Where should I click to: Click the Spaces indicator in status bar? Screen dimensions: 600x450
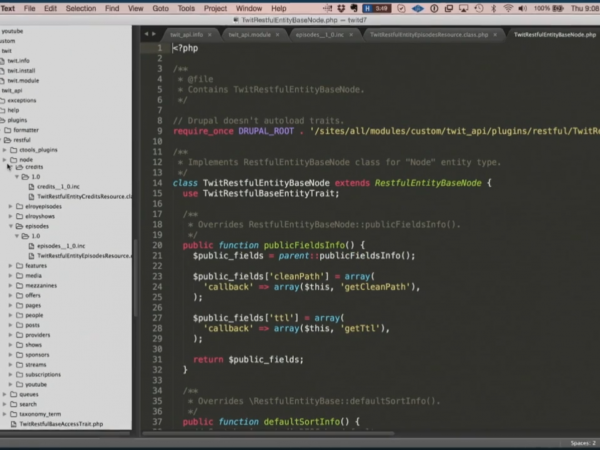(582, 442)
